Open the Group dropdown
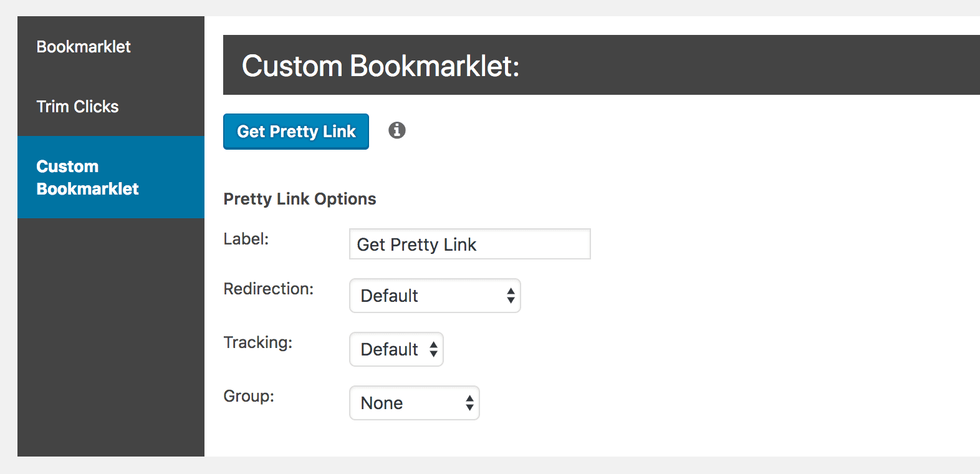 [x=415, y=403]
